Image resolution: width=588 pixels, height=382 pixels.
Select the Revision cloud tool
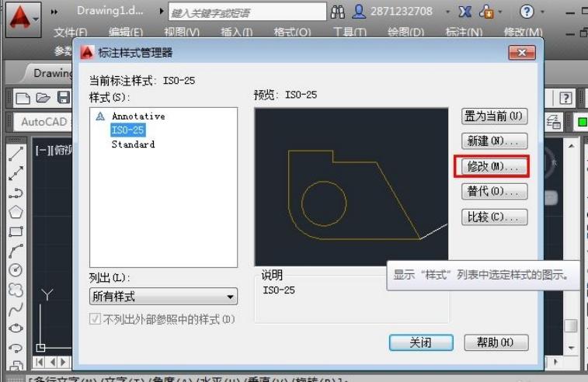pyautogui.click(x=16, y=290)
